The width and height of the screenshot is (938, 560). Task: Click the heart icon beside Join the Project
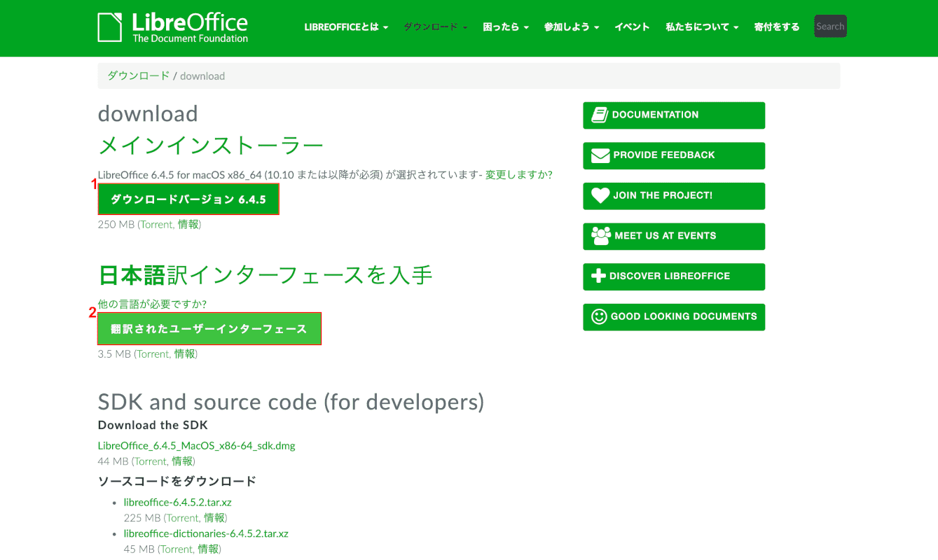coord(600,195)
